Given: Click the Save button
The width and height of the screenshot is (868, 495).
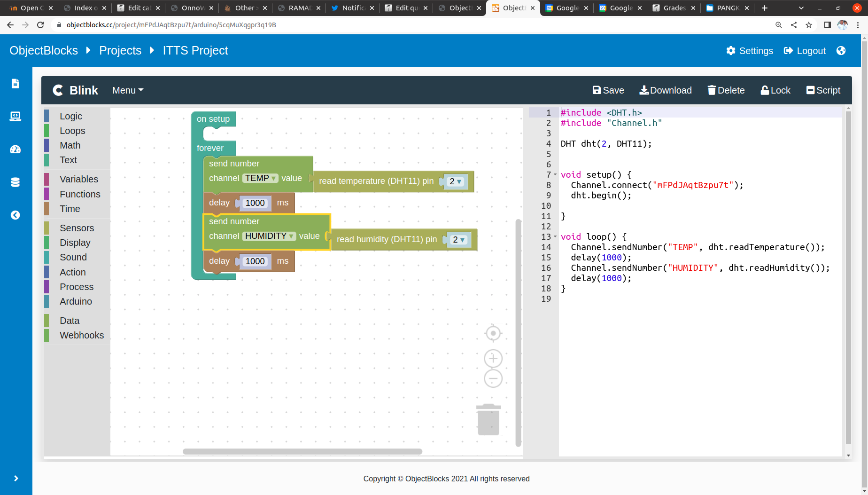Looking at the screenshot, I should coord(608,90).
